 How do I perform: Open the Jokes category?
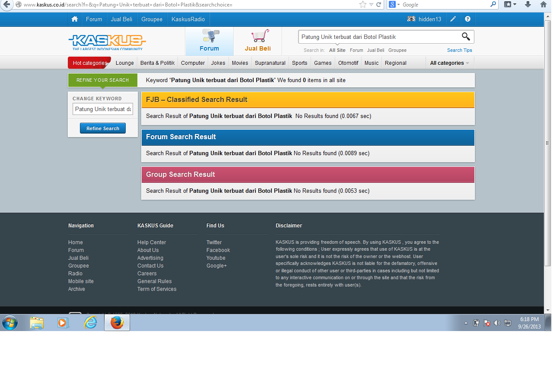tap(218, 63)
